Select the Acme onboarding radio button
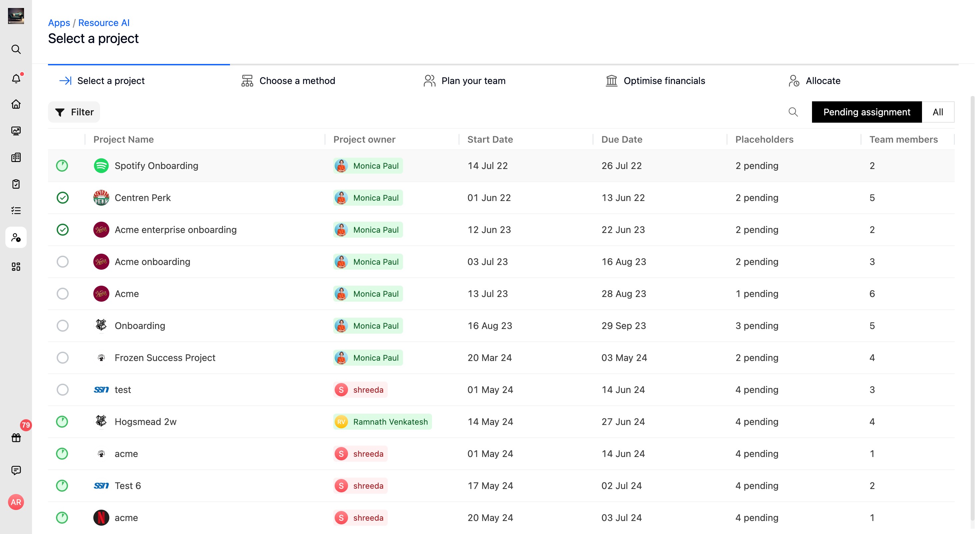 coord(62,262)
